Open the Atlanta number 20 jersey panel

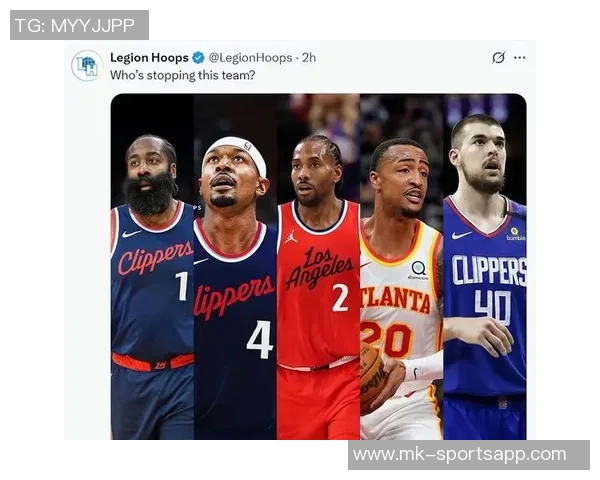coord(401,266)
